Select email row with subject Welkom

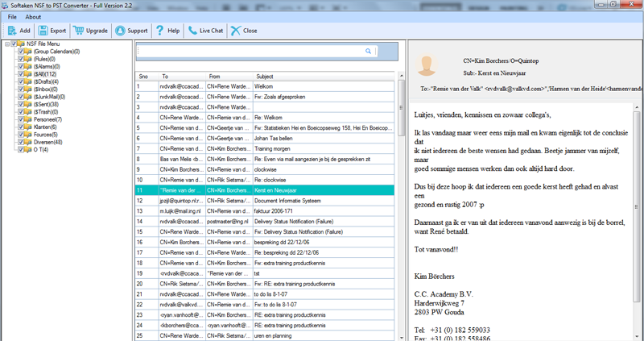tap(265, 86)
